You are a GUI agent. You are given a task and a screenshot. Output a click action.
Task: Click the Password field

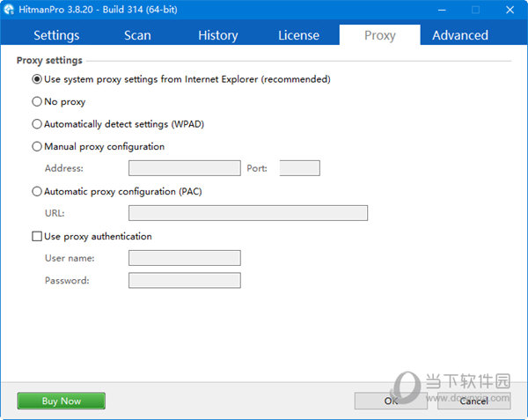pos(185,280)
